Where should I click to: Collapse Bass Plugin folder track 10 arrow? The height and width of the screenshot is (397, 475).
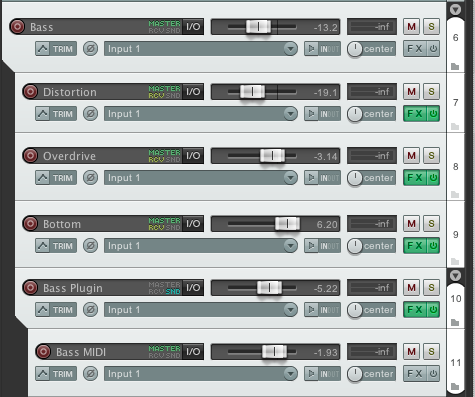[x=455, y=275]
